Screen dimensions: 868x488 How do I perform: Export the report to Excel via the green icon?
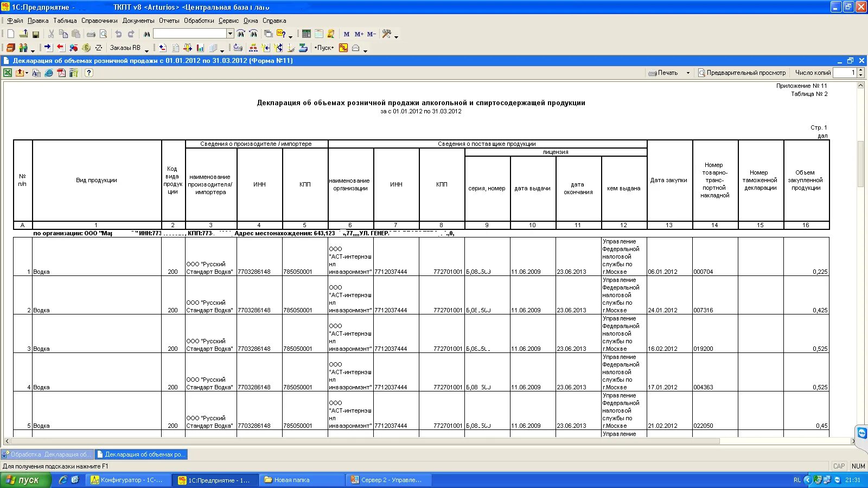point(8,73)
